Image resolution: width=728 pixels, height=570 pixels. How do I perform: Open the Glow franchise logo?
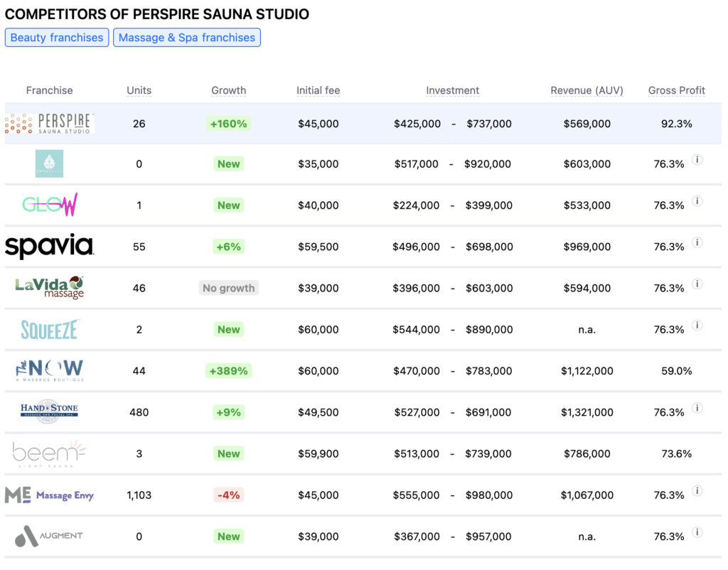pos(50,205)
